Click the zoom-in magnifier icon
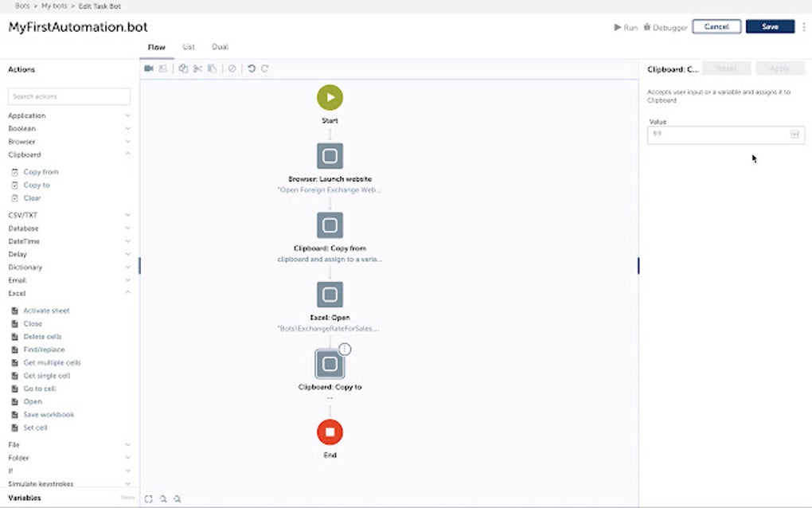812x508 pixels. coord(163,498)
